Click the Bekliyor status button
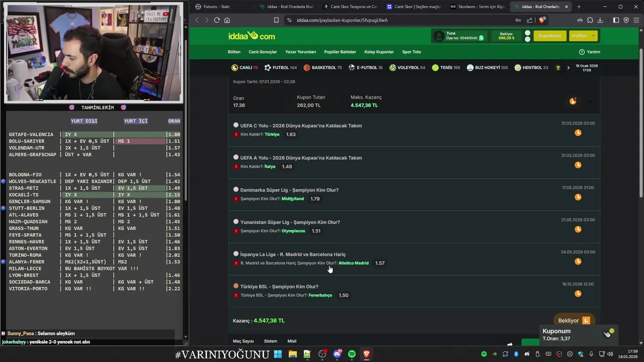 pyautogui.click(x=574, y=320)
